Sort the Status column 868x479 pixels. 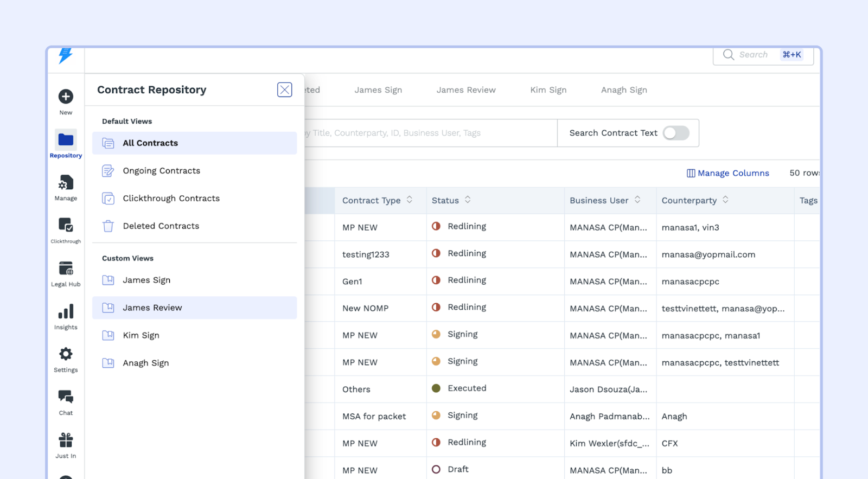[x=468, y=200]
